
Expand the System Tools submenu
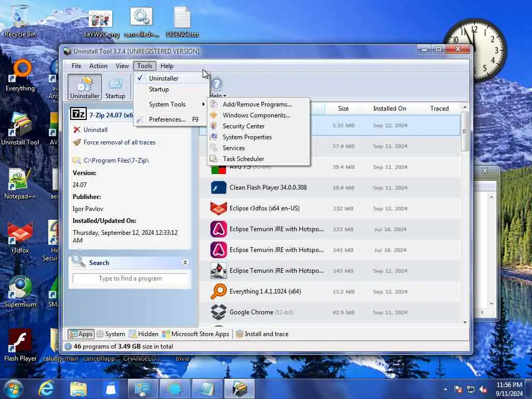click(171, 104)
